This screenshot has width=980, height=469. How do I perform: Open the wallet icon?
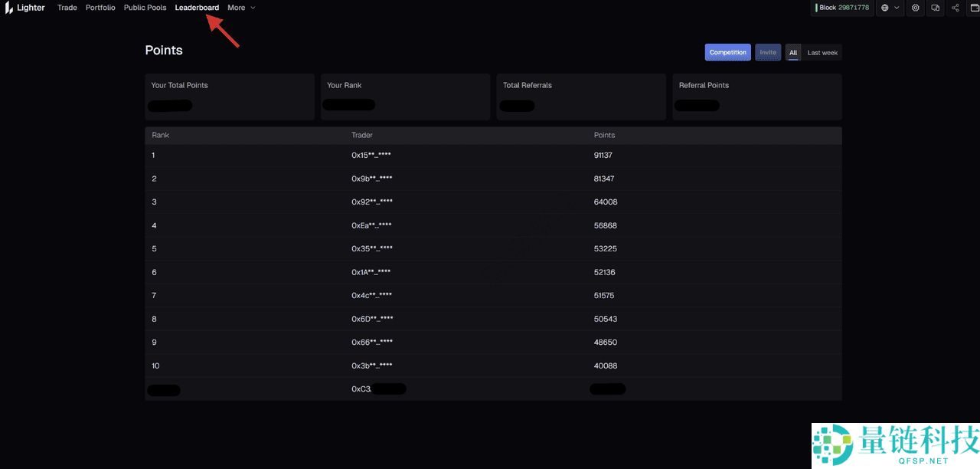click(975, 8)
